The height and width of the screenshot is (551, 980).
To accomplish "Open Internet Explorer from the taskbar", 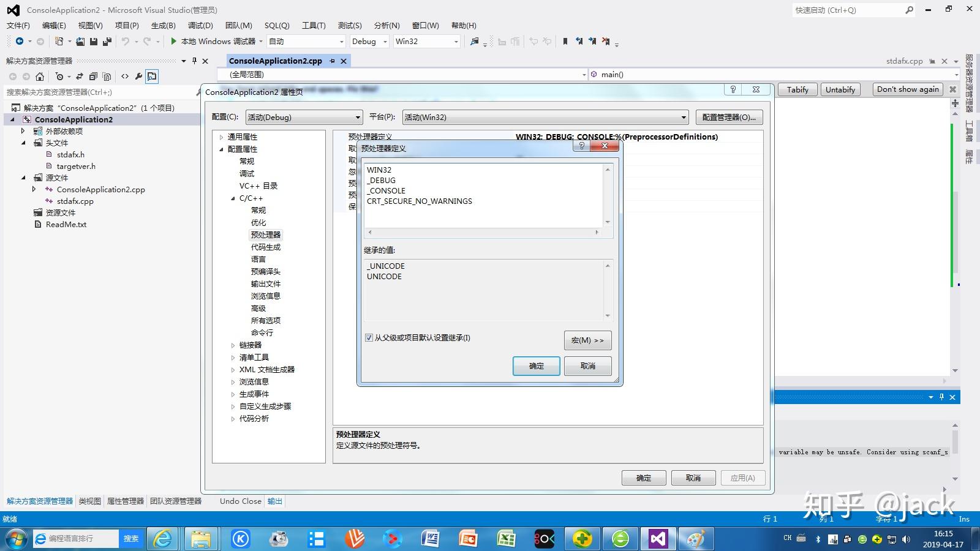I will [x=163, y=539].
